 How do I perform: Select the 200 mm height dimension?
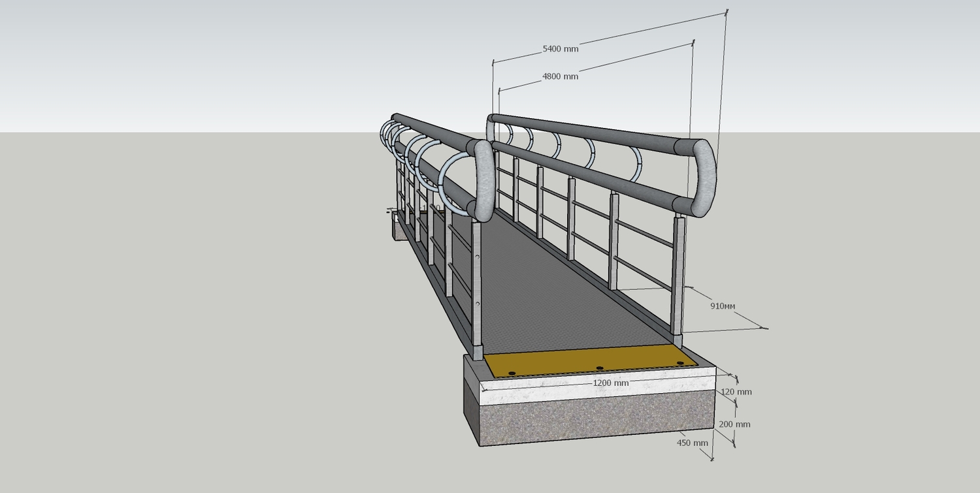coord(734,424)
